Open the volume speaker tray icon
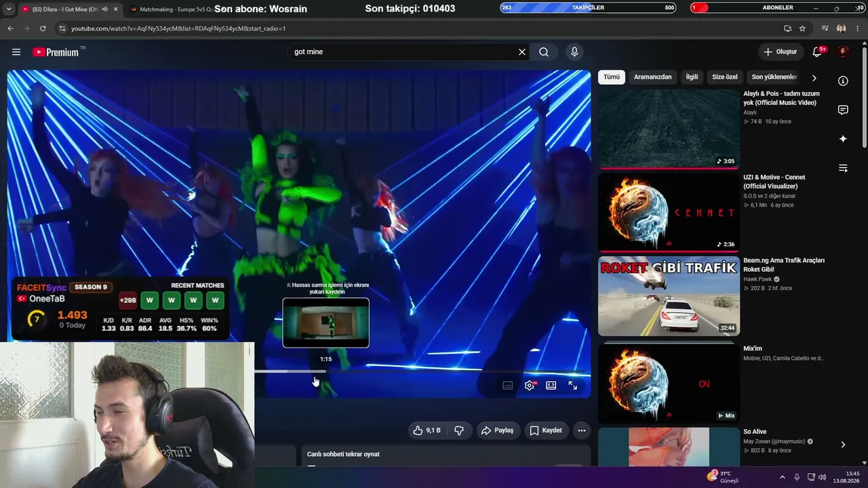 (823, 477)
